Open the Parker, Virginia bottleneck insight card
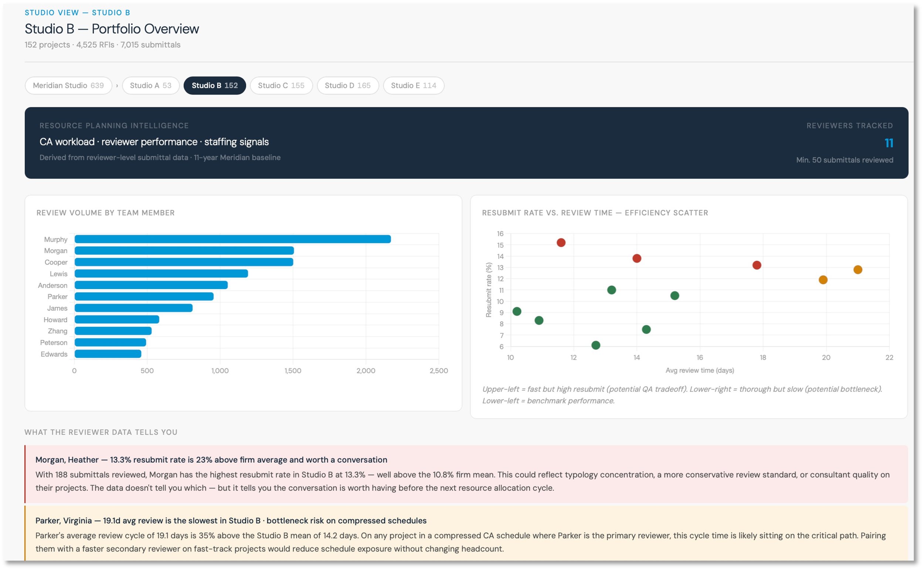Viewport: 924px width, 570px height. 466,534
